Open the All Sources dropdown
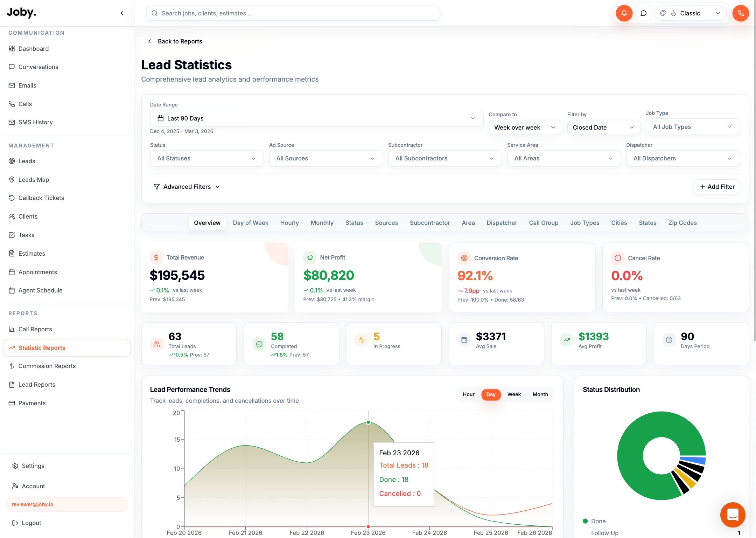 (x=325, y=158)
